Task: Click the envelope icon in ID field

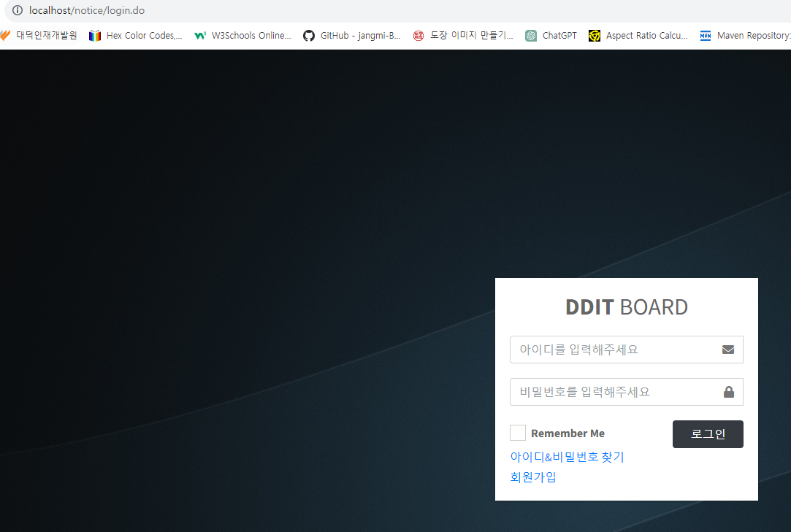Action: 728,350
